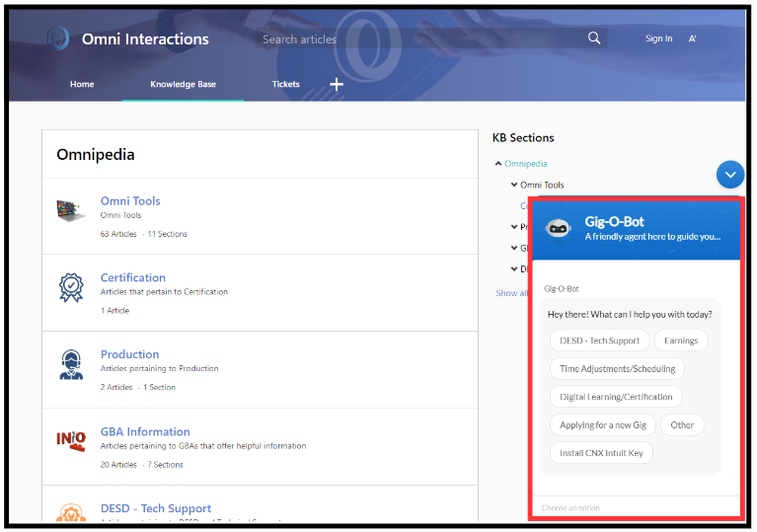757x532 pixels.
Task: Expand the Omni Tools tree chevron
Action: pyautogui.click(x=514, y=185)
